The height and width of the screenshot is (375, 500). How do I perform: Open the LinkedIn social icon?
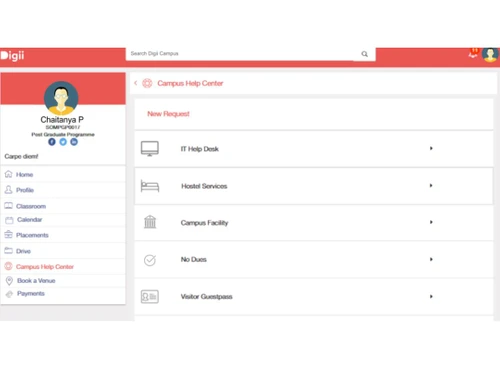tap(74, 142)
